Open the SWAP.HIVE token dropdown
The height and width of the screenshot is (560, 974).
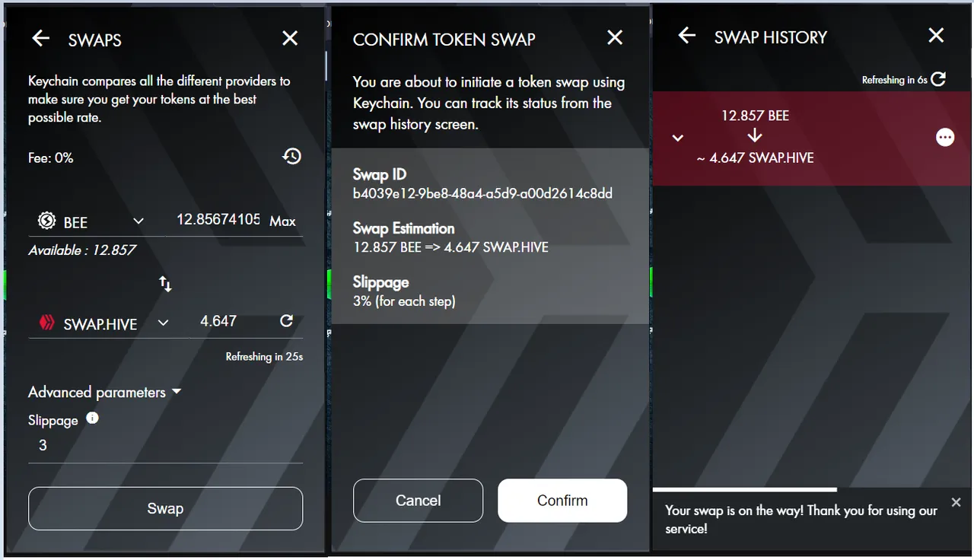click(163, 323)
